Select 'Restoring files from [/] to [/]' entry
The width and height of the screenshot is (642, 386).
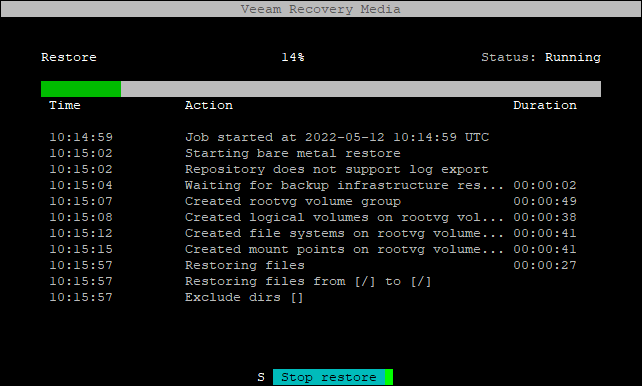pyautogui.click(x=313, y=281)
